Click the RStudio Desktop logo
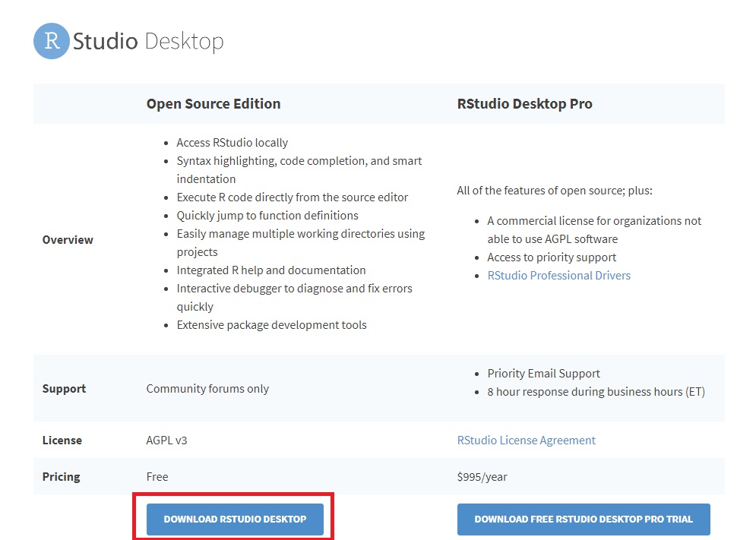Viewport: 756px width, 540px height. point(128,41)
